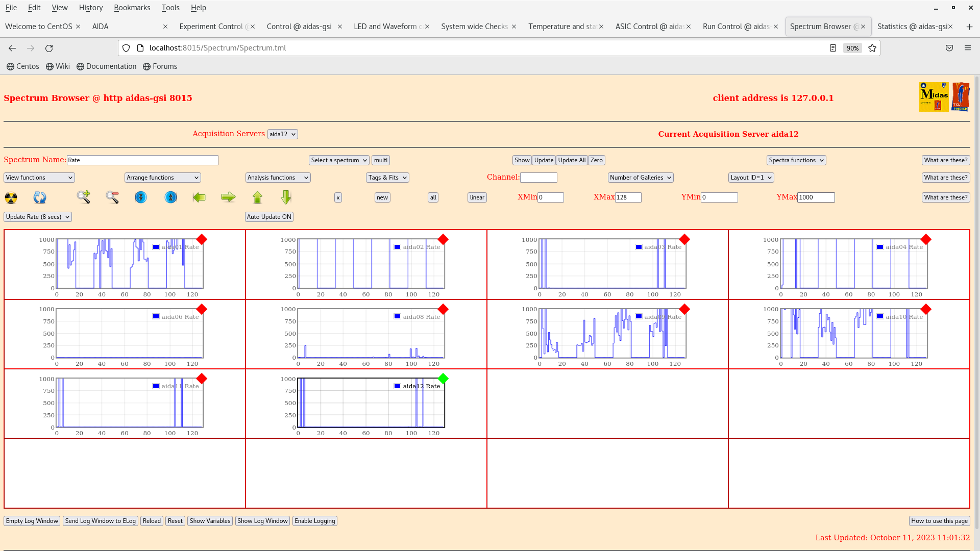Select the green diamond on aida12 Rate
The image size is (980, 551).
coord(443,379)
